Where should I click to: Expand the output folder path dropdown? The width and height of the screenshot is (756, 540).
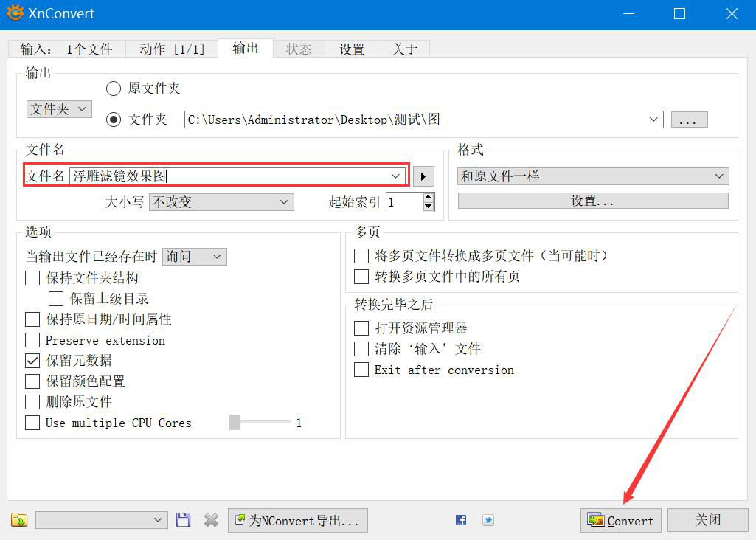click(x=653, y=120)
